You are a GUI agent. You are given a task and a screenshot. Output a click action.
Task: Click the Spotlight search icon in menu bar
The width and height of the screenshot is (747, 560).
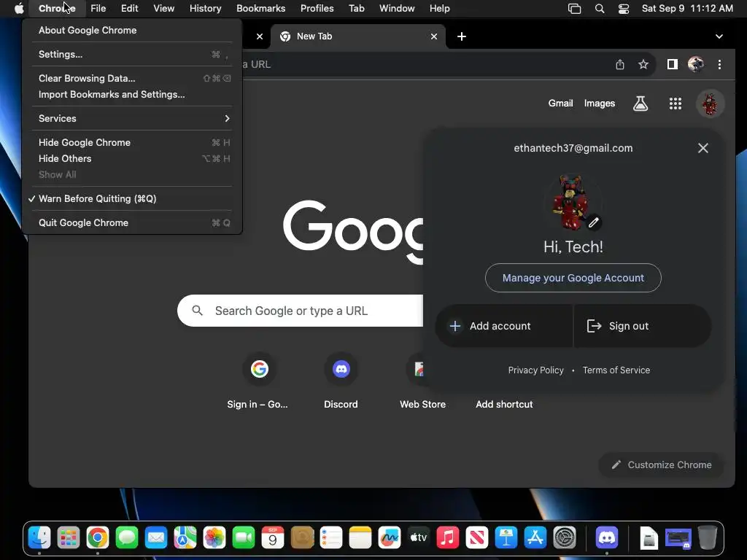coord(600,9)
